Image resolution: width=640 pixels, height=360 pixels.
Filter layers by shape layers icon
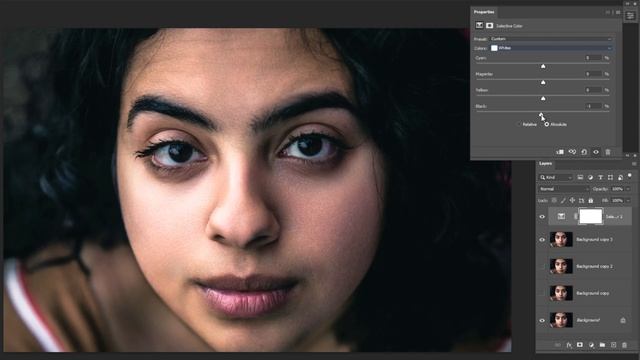coord(610,177)
